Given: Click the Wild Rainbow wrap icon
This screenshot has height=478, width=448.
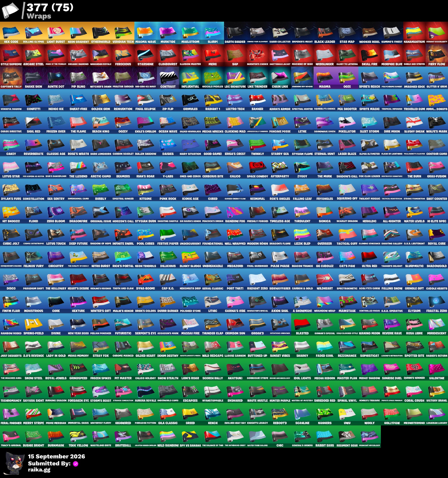Looking at the screenshot, I should [x=168, y=436].
